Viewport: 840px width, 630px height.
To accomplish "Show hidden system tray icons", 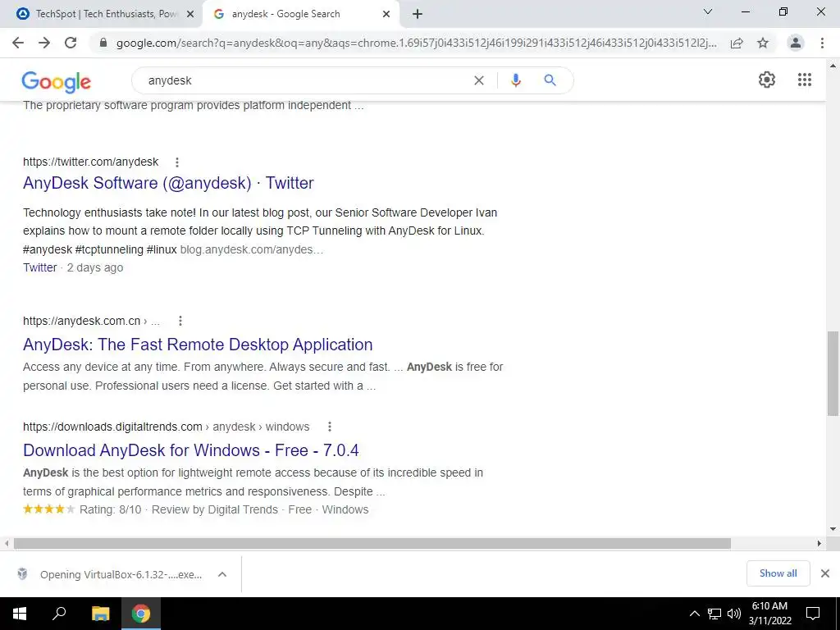I will pyautogui.click(x=694, y=614).
